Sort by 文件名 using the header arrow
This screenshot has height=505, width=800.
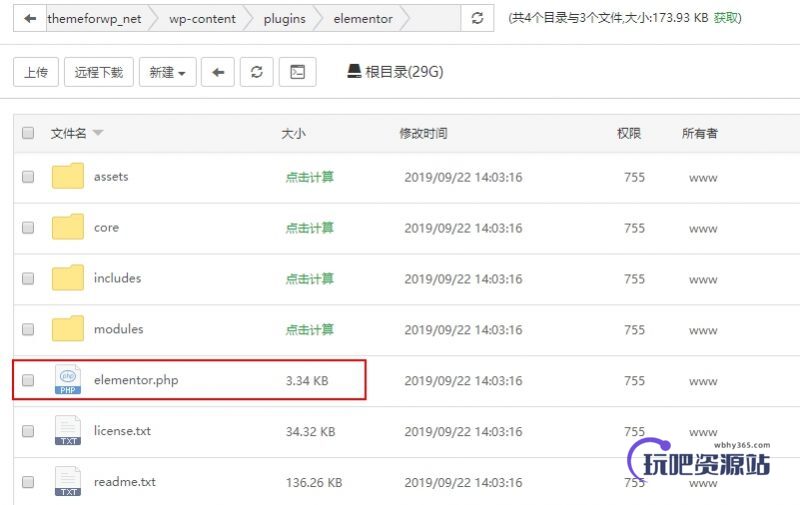click(98, 133)
